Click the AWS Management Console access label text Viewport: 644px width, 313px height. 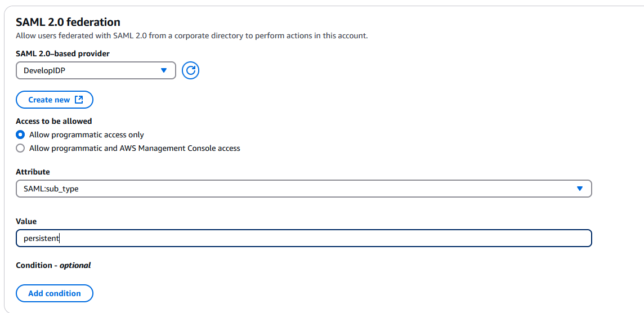coord(135,148)
